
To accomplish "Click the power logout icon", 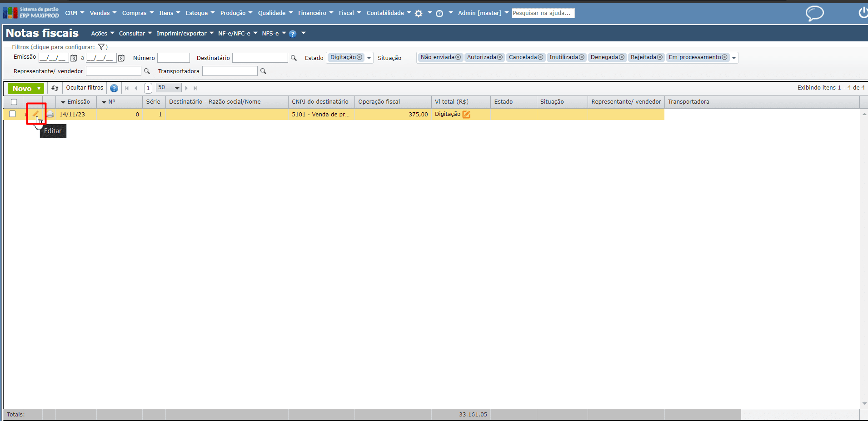I will pos(863,12).
